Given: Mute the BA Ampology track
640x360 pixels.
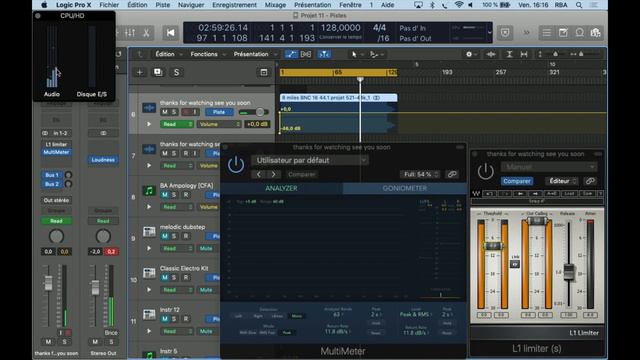Looking at the screenshot, I should [165, 195].
